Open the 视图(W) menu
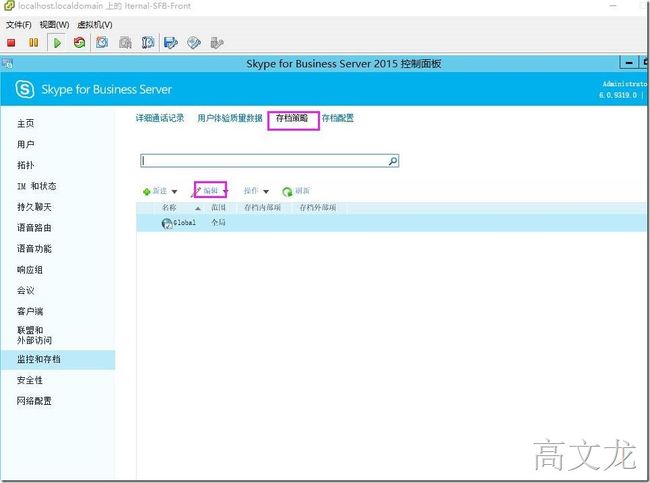 click(x=54, y=25)
